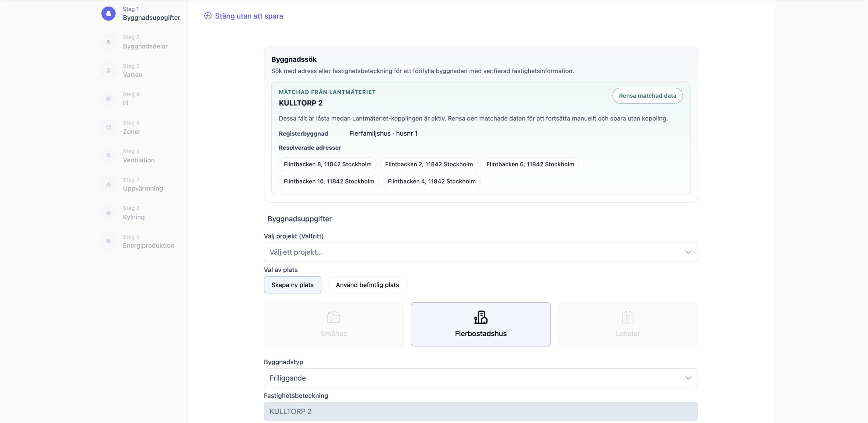Click the Steg 8 Kylning snowflake icon
Screen dimensions: 868x423
click(108, 213)
